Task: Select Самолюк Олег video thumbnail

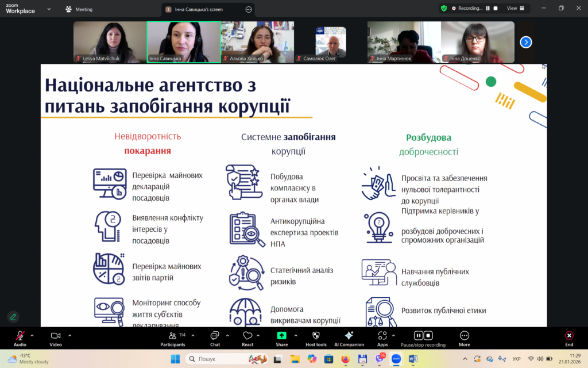Action: click(330, 42)
